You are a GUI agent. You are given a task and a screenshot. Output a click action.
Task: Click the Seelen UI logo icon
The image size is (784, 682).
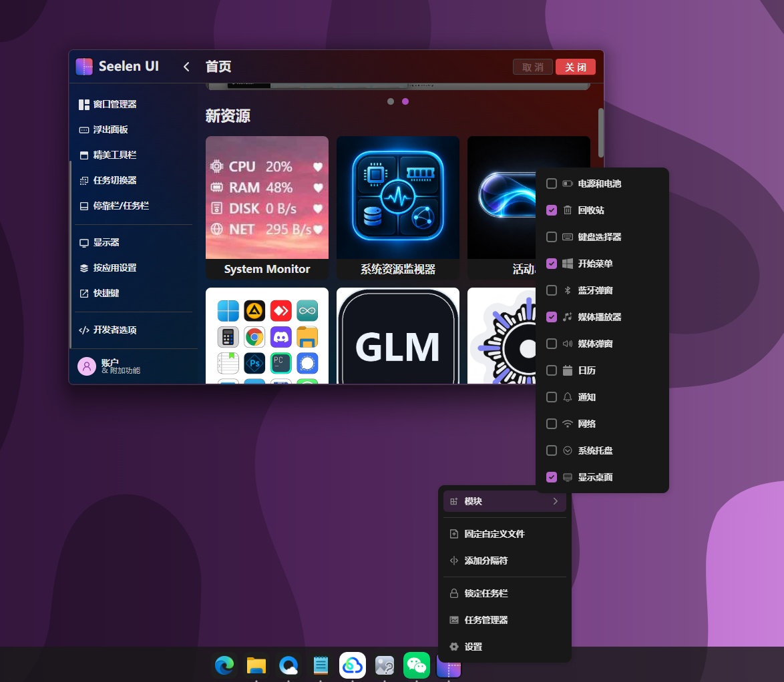point(84,67)
